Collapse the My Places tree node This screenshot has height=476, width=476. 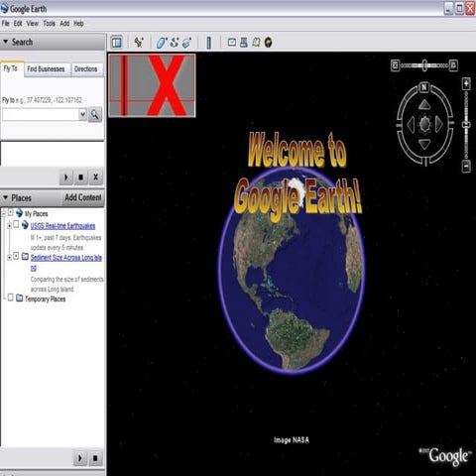[3, 213]
